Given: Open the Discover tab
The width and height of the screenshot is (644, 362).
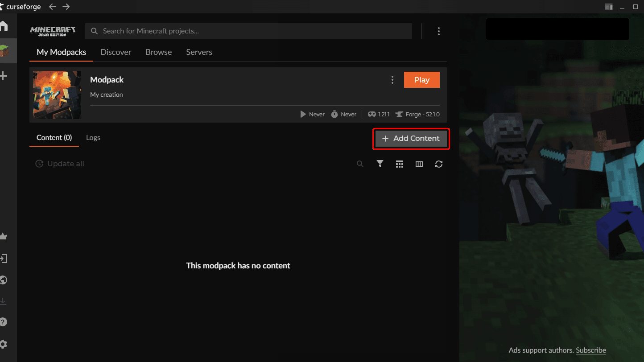Looking at the screenshot, I should (x=116, y=52).
